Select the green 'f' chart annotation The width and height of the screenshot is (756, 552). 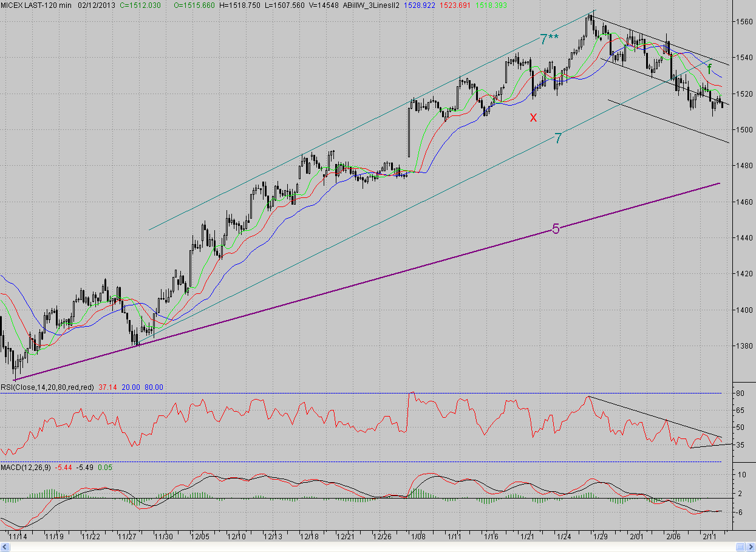[709, 69]
